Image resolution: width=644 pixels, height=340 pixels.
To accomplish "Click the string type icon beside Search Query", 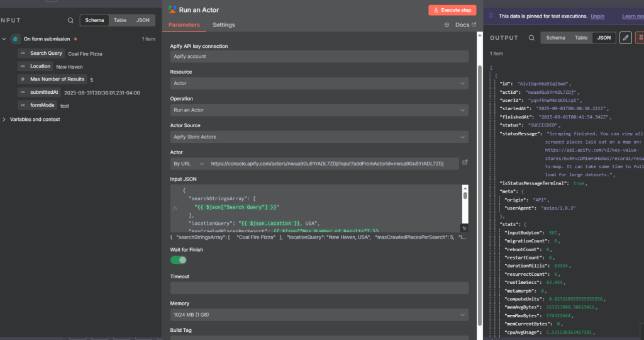I will [x=23, y=53].
